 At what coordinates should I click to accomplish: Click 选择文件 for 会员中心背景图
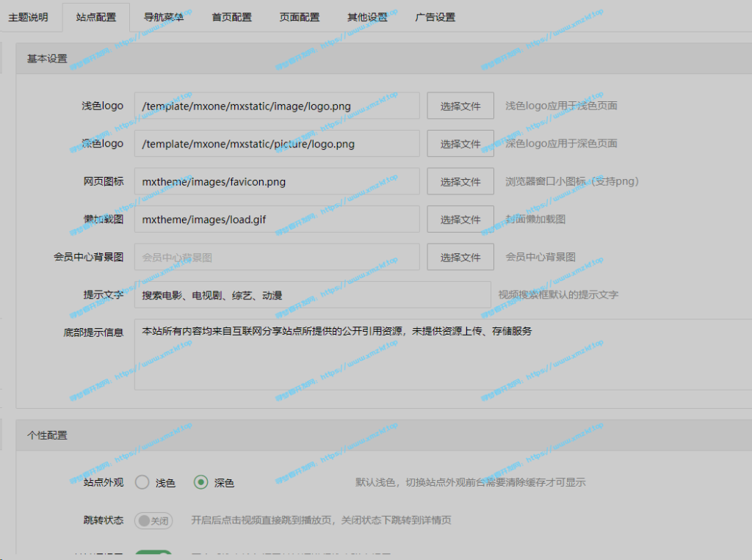tap(460, 257)
